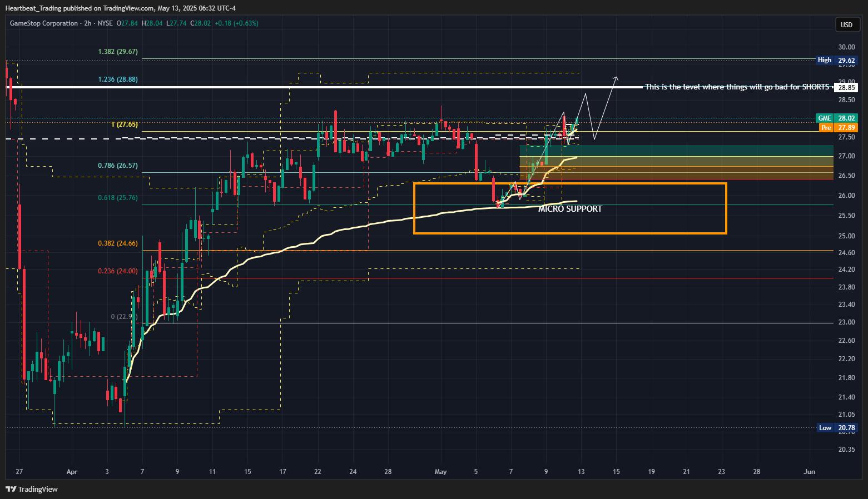868x499 pixels.
Task: Click the Low 20.78 price label
Action: (837, 428)
